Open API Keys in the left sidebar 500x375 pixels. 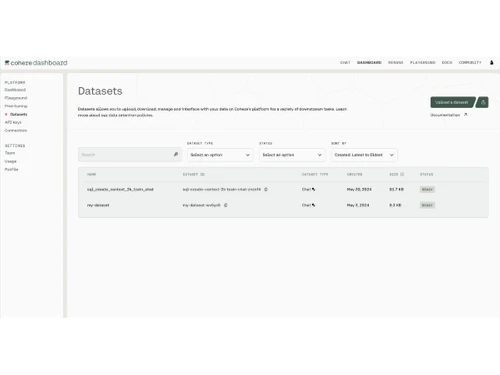(13, 122)
